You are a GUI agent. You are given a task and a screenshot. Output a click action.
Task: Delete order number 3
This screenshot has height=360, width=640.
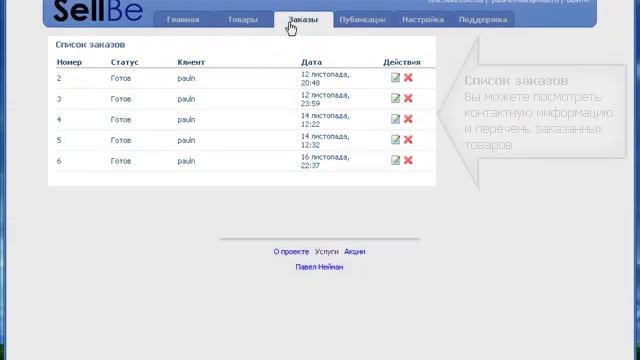click(408, 98)
